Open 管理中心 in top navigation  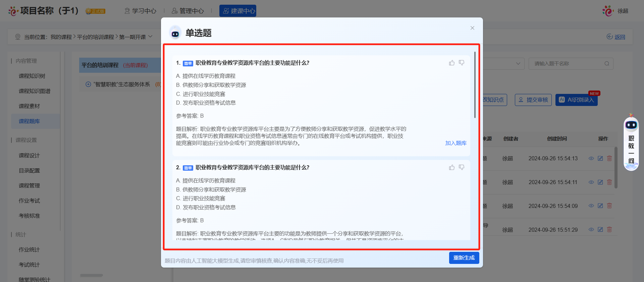pyautogui.click(x=188, y=11)
